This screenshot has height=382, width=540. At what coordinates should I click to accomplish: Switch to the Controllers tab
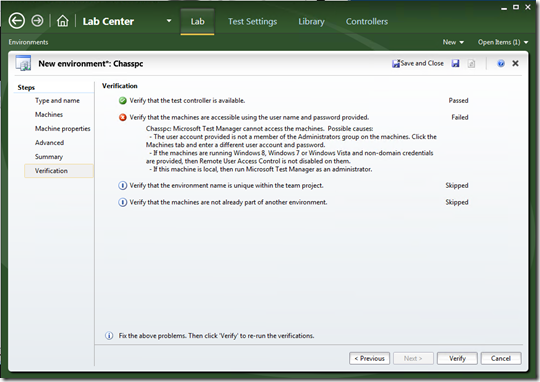click(x=367, y=22)
